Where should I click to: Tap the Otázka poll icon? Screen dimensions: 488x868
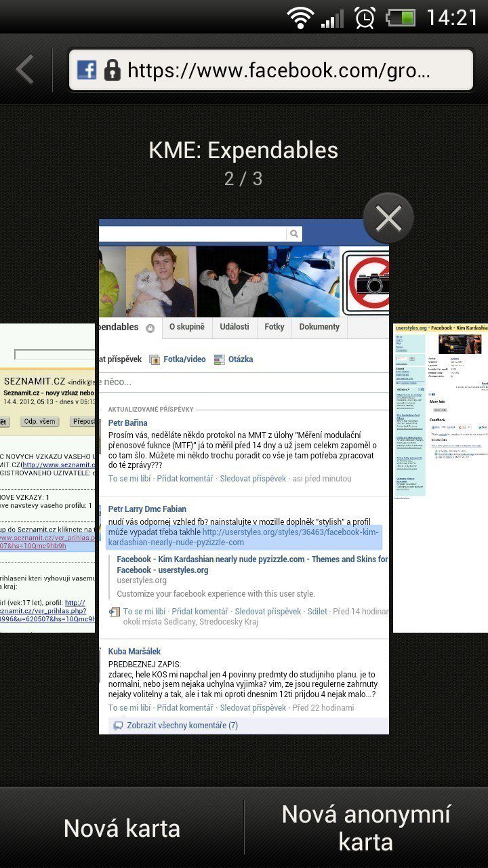tap(219, 359)
